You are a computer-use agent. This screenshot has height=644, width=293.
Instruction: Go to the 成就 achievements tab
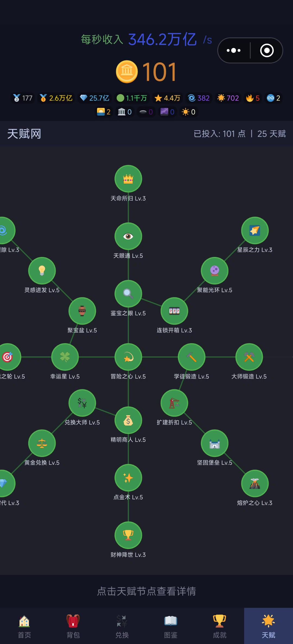pyautogui.click(x=220, y=626)
